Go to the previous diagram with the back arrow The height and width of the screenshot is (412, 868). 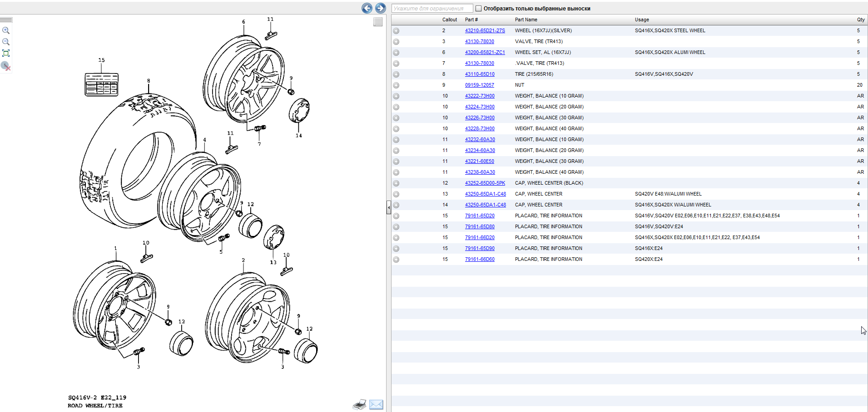367,8
